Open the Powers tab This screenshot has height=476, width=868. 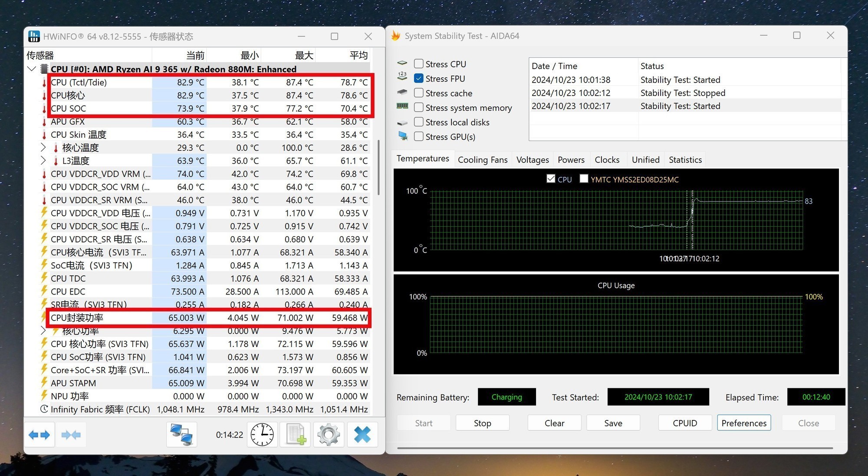pyautogui.click(x=571, y=159)
